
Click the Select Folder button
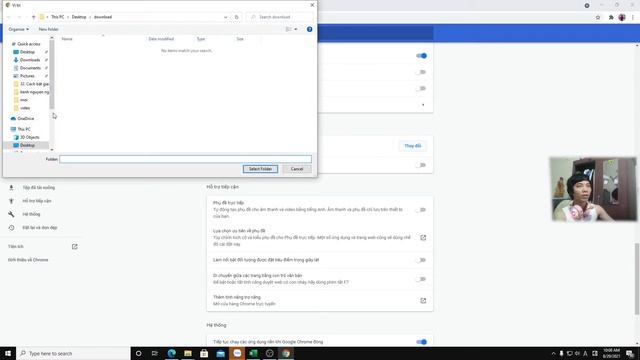pos(260,169)
